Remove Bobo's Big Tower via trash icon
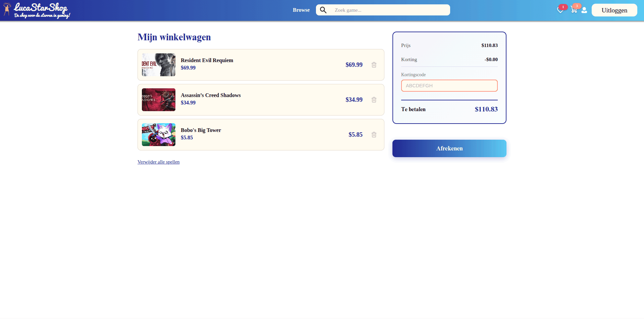The image size is (644, 319). pyautogui.click(x=374, y=135)
